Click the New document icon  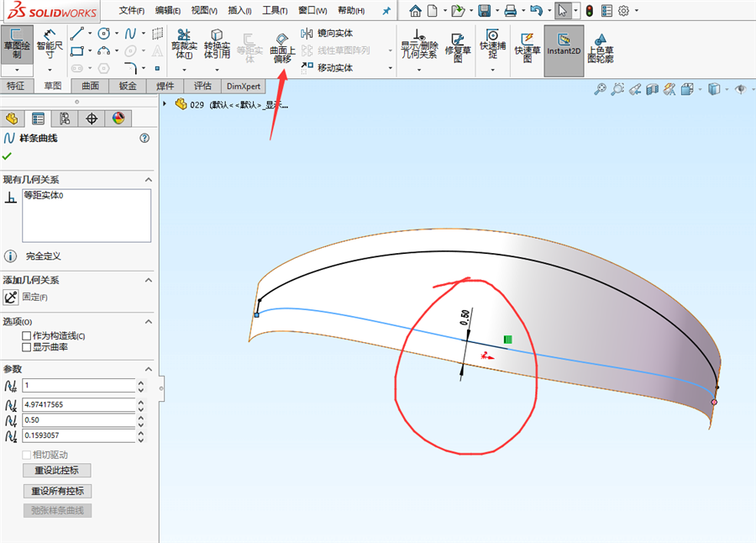coord(433,11)
